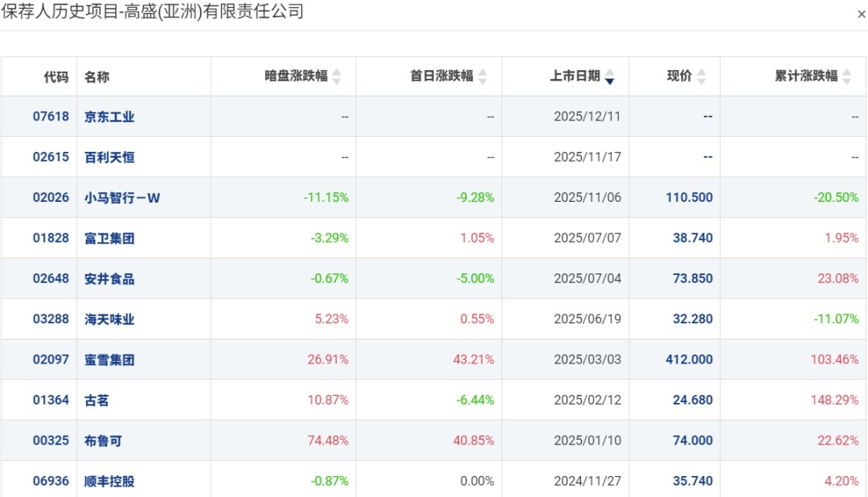Open 布鲁可 stock page
This screenshot has height=497, width=868.
pos(103,441)
